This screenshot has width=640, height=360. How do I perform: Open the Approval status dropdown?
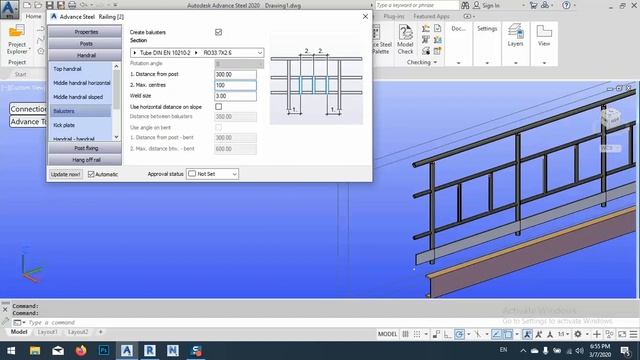[212, 174]
